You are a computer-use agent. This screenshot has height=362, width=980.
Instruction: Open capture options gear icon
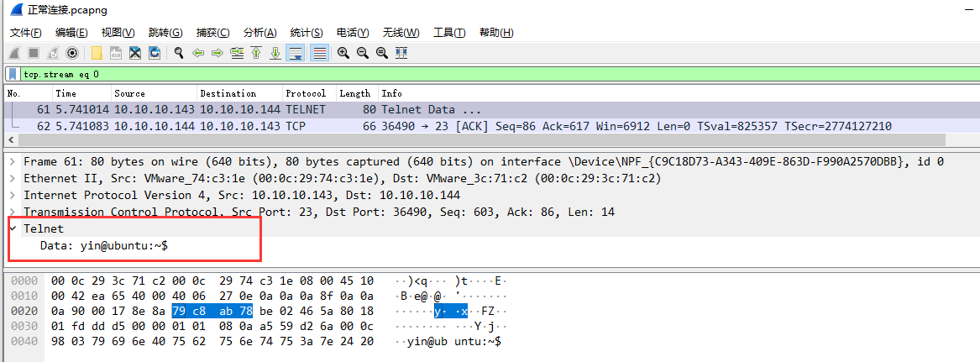tap(72, 53)
